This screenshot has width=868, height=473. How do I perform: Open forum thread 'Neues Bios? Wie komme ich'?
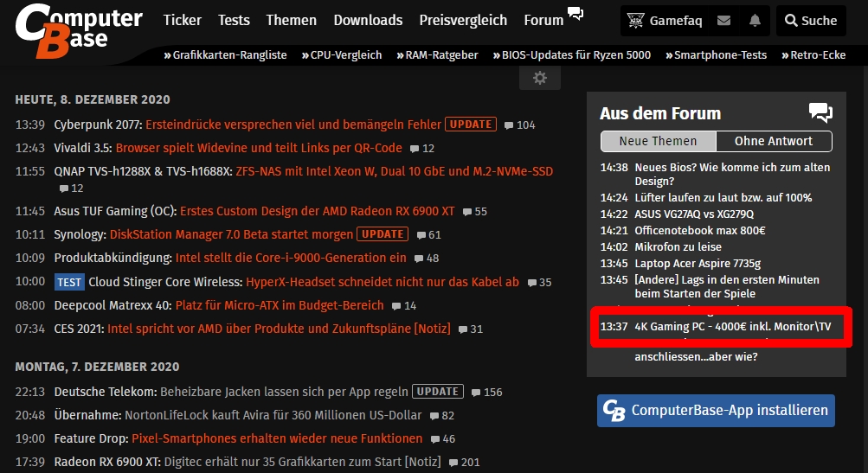tap(732, 174)
